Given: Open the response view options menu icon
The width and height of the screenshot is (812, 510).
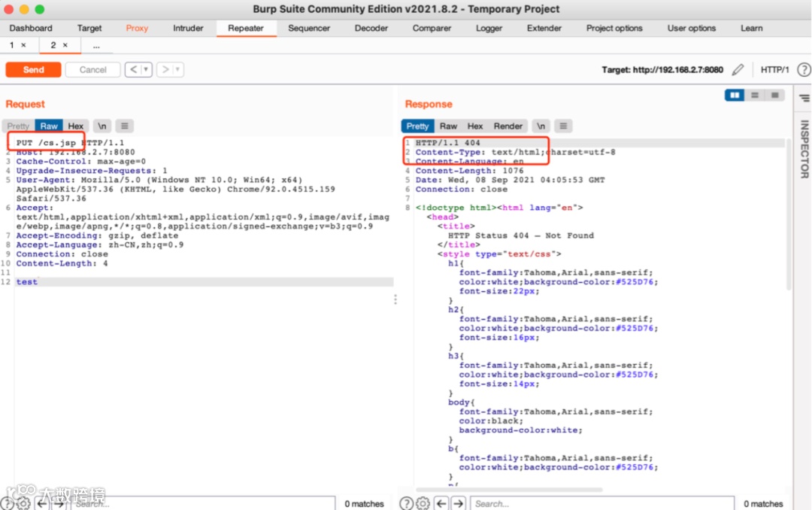Looking at the screenshot, I should tap(563, 126).
